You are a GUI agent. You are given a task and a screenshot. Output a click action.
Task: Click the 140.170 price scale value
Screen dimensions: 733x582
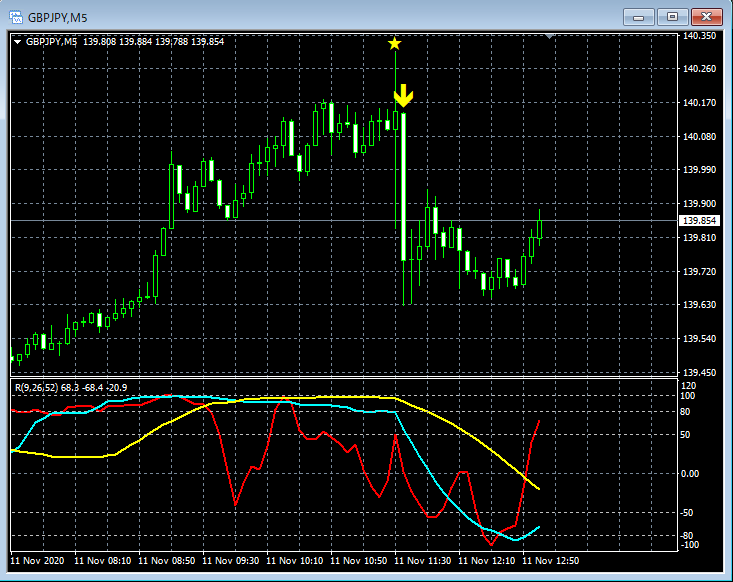699,102
